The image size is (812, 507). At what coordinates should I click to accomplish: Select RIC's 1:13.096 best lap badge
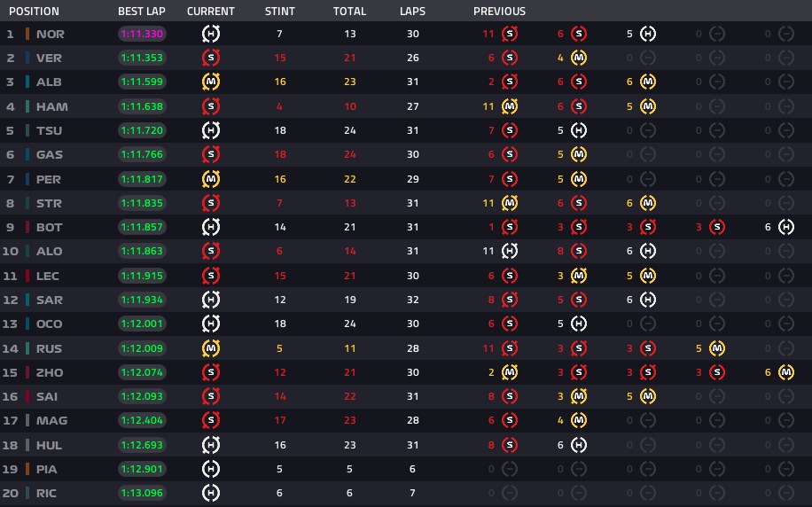(x=142, y=493)
